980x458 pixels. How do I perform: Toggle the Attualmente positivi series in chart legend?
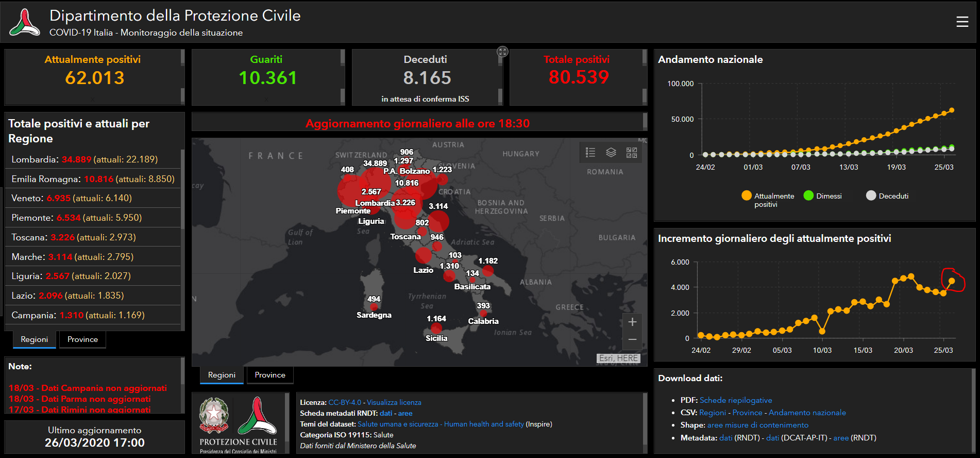pos(768,197)
